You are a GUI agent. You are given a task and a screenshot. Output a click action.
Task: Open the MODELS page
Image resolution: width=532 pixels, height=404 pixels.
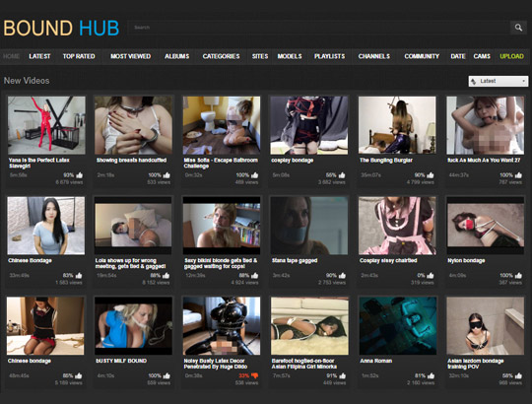click(x=290, y=56)
